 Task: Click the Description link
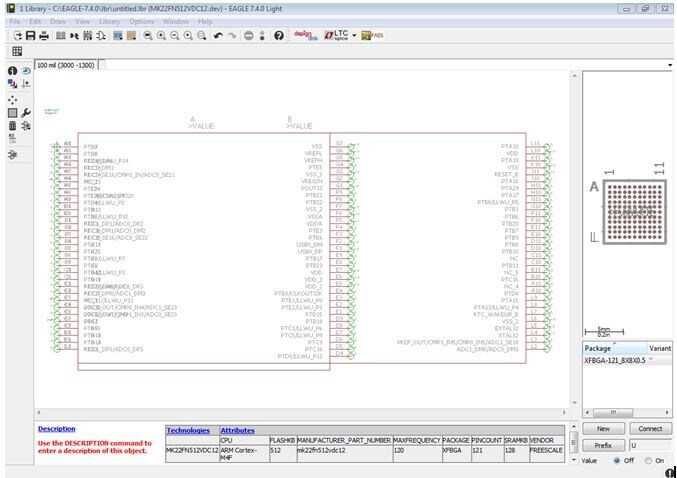coord(56,429)
